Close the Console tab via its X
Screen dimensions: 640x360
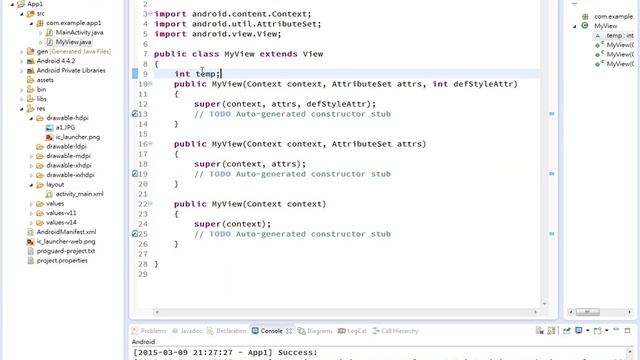click(289, 331)
